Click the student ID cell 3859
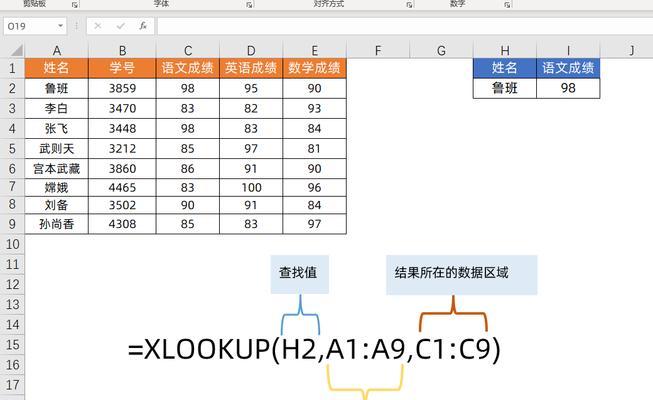Viewport: 653px width, 400px height. [122, 88]
